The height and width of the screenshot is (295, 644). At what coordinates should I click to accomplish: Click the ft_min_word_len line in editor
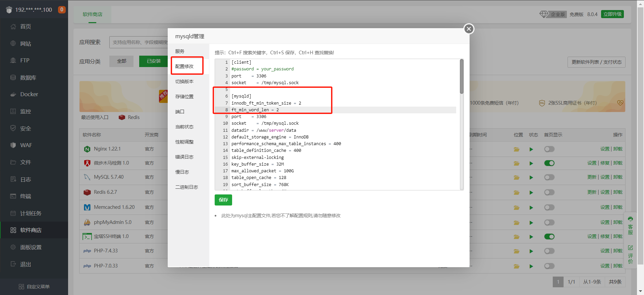click(255, 110)
